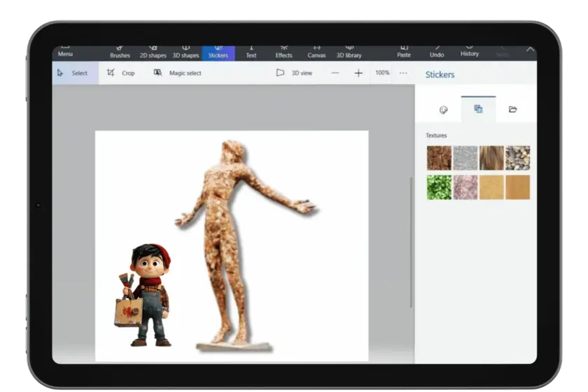Screen dimensions: 588x392
Task: Open the custom stickers folder tab
Action: pyautogui.click(x=512, y=109)
